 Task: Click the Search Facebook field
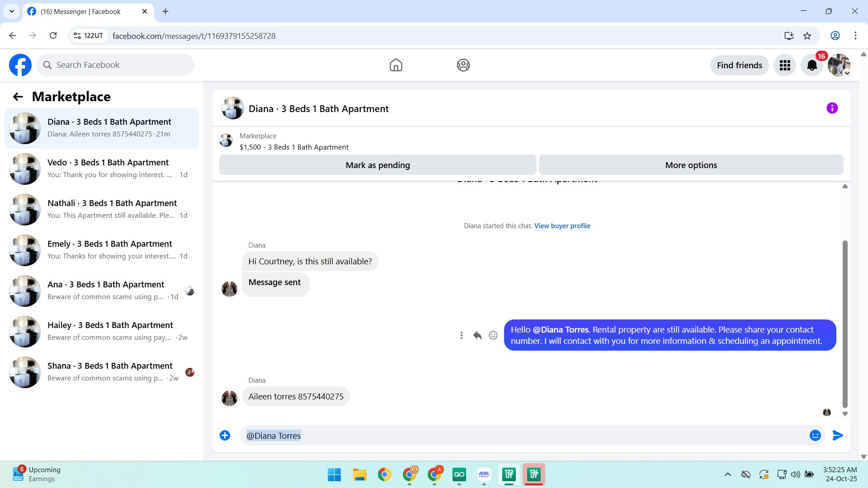pyautogui.click(x=115, y=65)
